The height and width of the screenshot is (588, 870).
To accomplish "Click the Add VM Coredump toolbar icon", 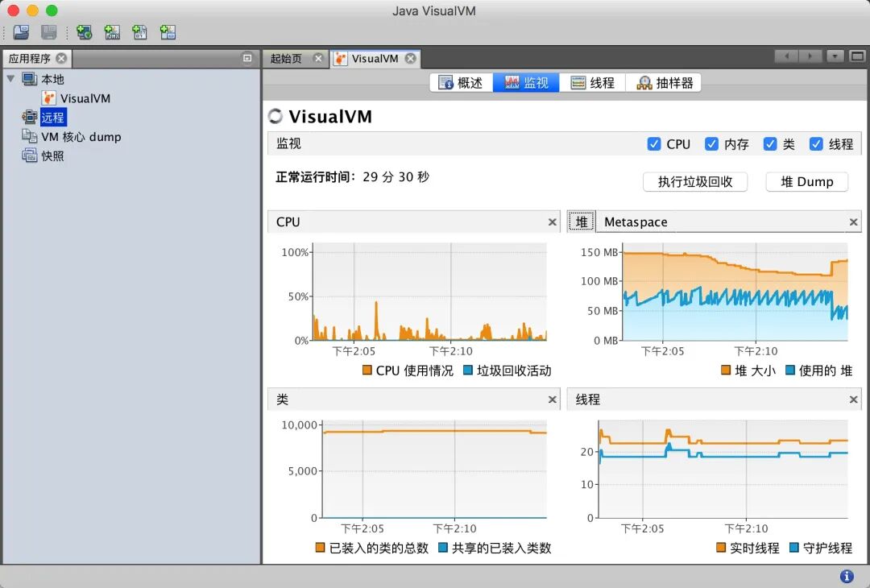I will (x=140, y=32).
